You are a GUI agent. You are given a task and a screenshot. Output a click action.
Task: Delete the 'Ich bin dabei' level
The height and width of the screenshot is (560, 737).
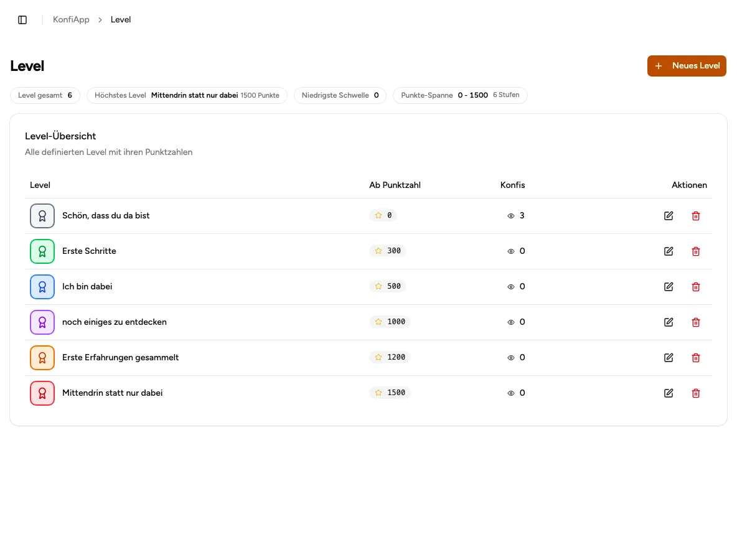[x=696, y=287]
